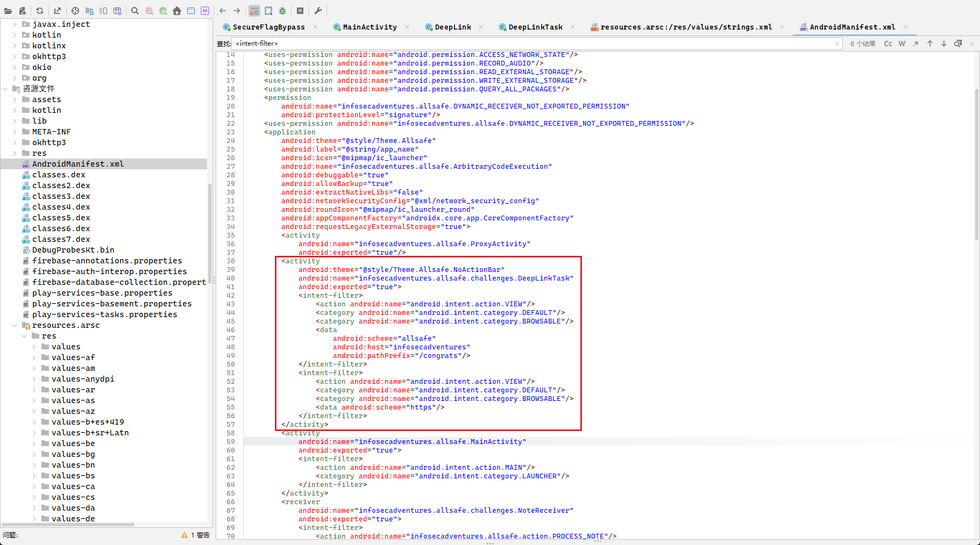Toggle case-sensitive search Cc
Viewport: 980px width, 545px height.
[888, 44]
